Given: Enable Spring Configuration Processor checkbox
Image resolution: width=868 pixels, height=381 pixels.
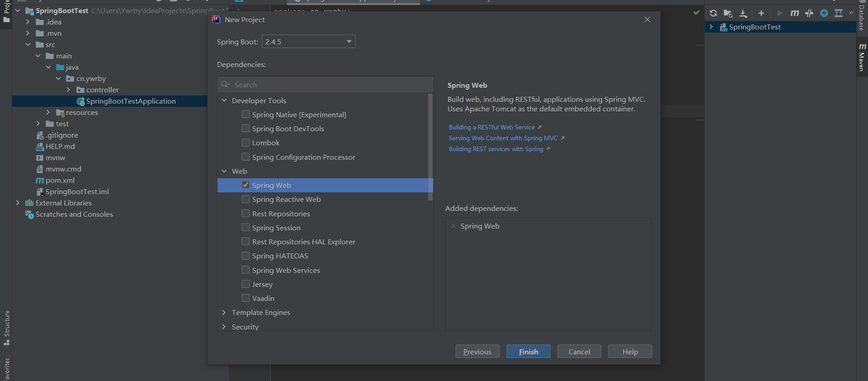Looking at the screenshot, I should point(246,157).
